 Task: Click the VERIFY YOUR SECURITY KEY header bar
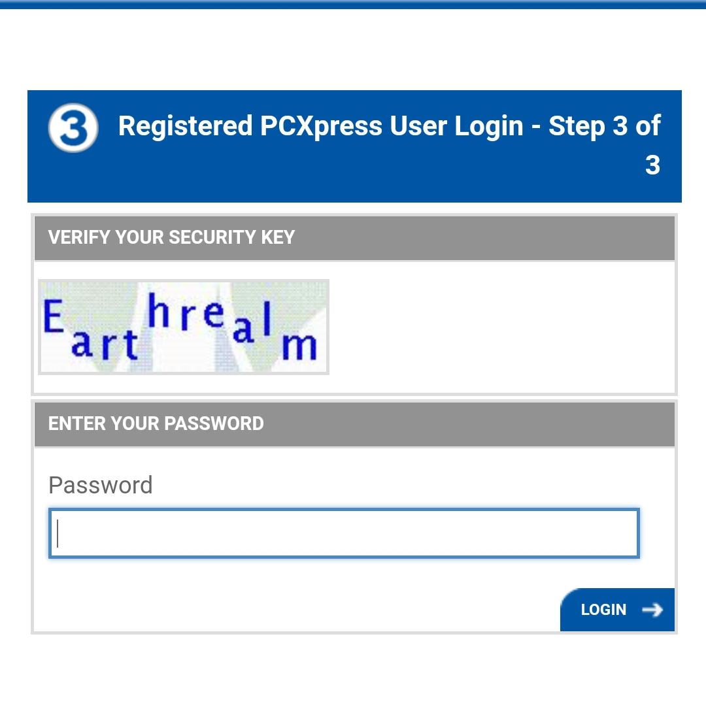coord(353,237)
